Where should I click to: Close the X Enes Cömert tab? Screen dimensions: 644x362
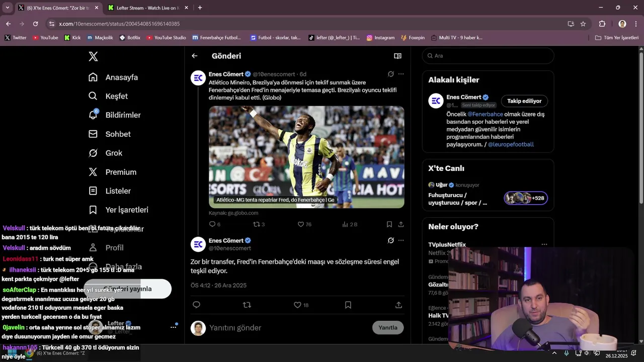(96, 8)
